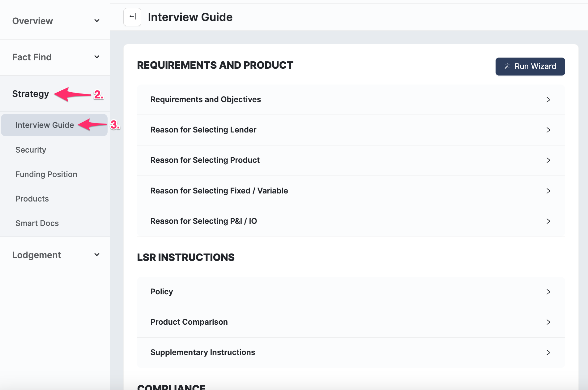This screenshot has height=390, width=588.
Task: Select Interview Guide in the sidebar
Action: (x=45, y=125)
